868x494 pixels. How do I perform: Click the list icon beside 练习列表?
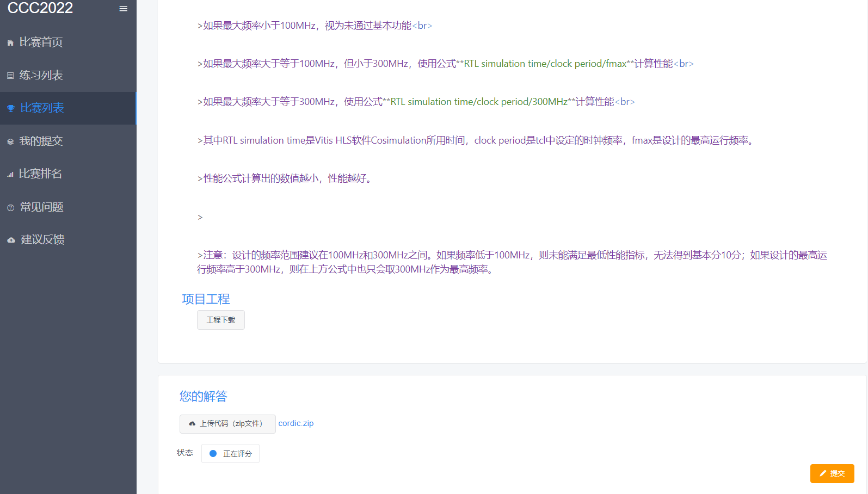[x=10, y=76]
